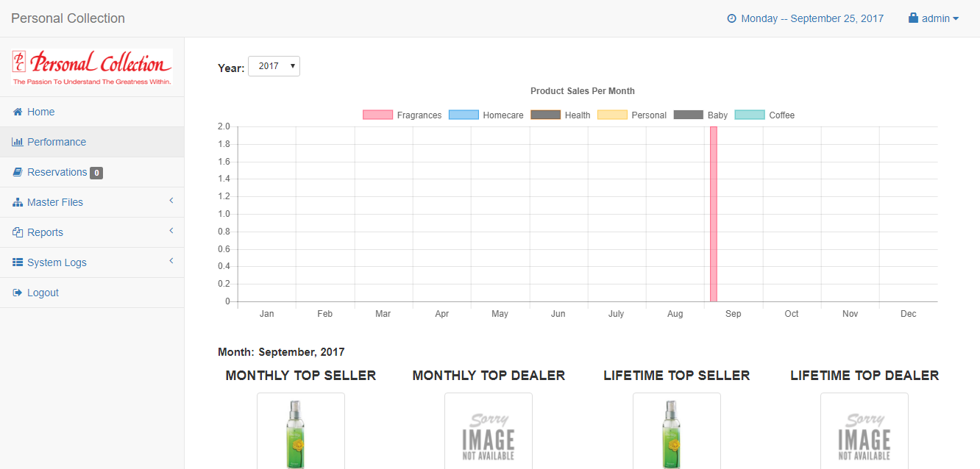The image size is (980, 469).
Task: Click the Personal Collection navbar title
Action: pos(68,18)
